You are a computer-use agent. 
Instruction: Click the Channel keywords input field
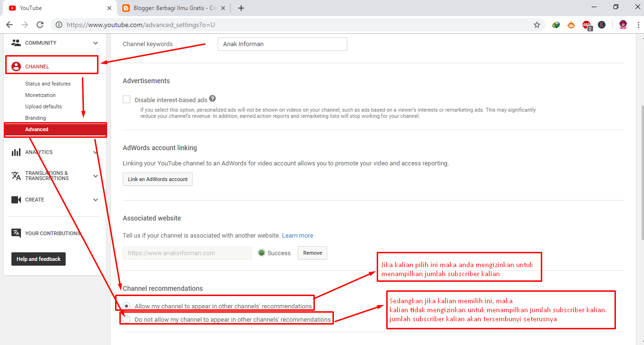(283, 44)
